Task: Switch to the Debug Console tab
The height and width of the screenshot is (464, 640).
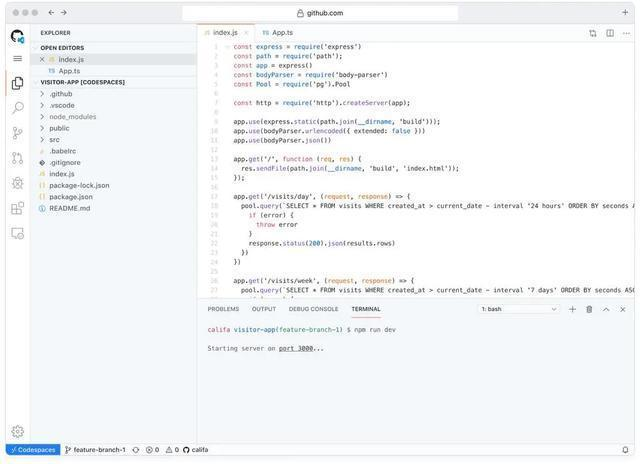Action: [313, 309]
